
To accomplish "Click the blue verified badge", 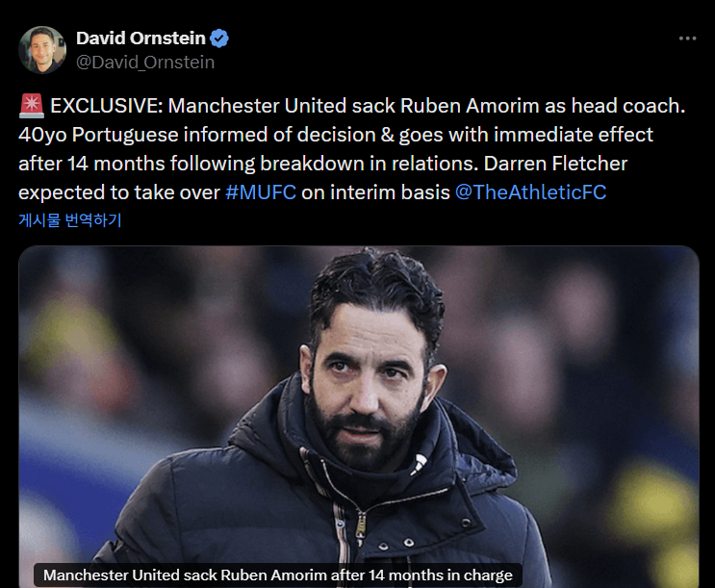I will coord(219,38).
